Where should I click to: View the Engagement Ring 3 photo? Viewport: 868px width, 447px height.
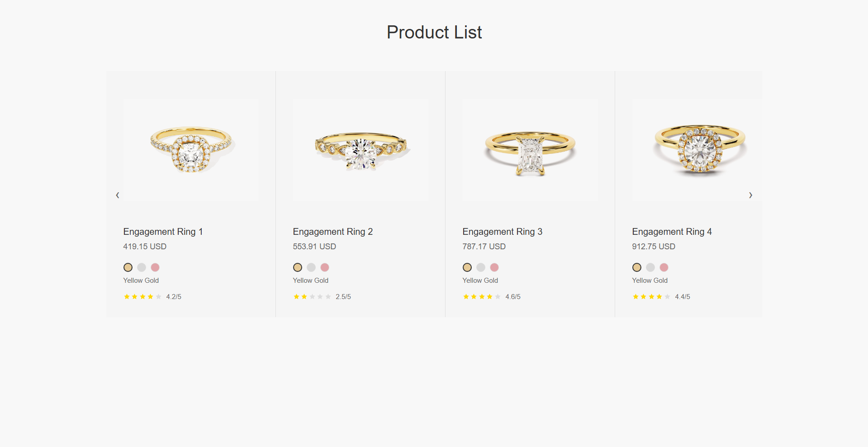coord(530,150)
